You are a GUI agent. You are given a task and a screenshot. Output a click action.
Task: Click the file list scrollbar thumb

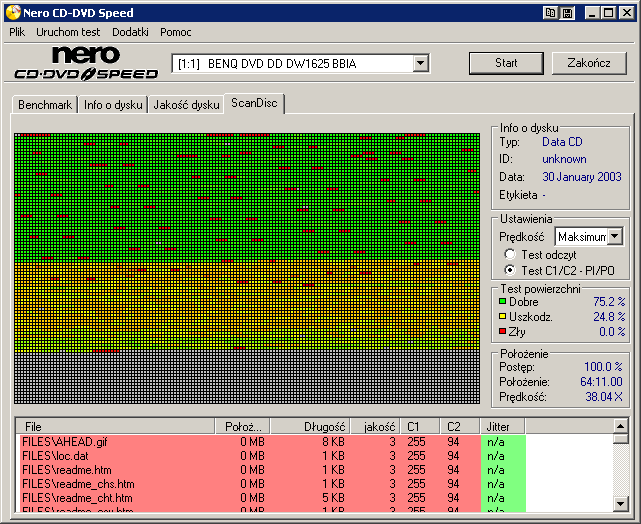[x=621, y=439]
